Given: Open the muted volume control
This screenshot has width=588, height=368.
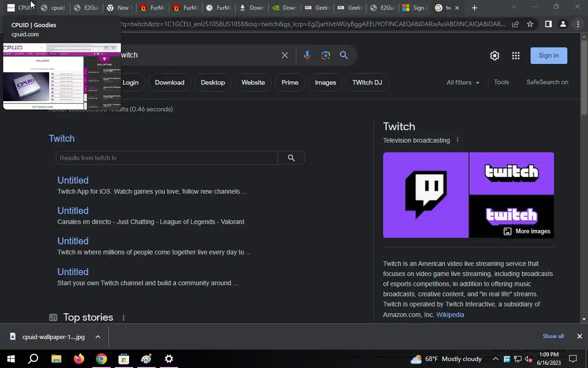Looking at the screenshot, I should click(528, 359).
